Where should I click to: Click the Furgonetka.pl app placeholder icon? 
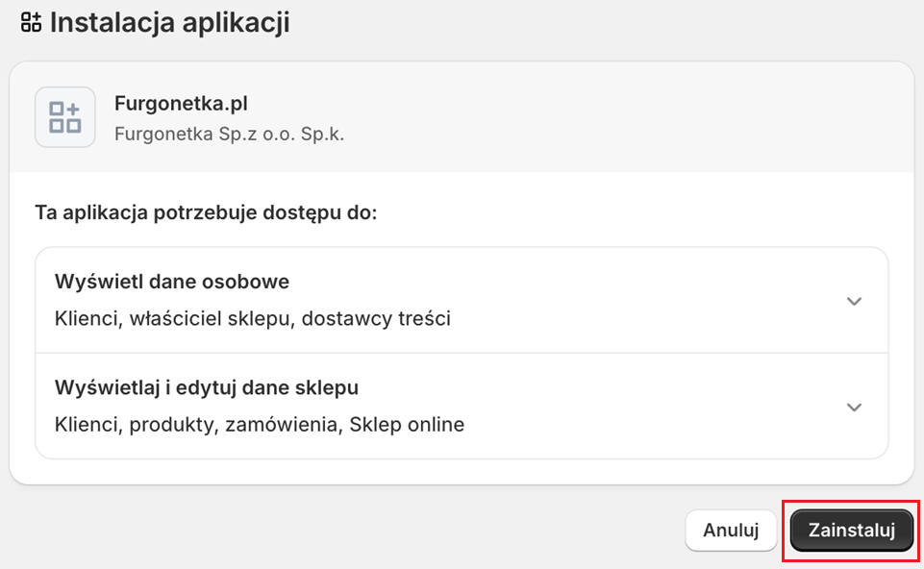(x=65, y=117)
